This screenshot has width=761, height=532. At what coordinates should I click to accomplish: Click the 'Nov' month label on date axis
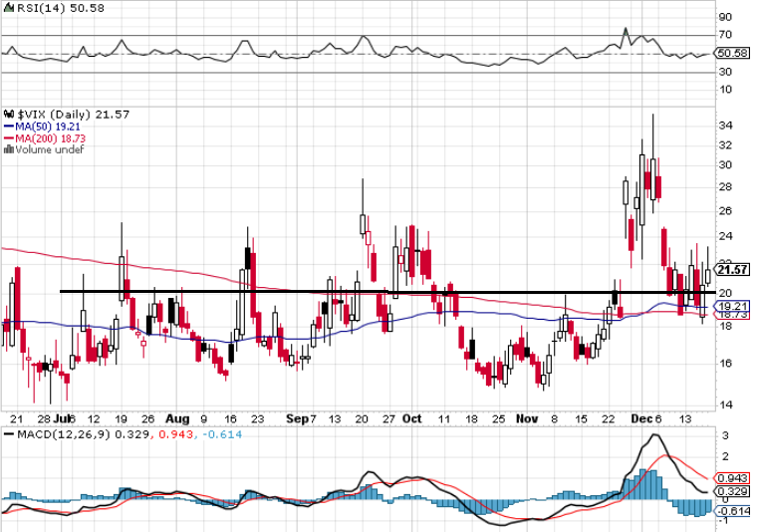coord(527,418)
